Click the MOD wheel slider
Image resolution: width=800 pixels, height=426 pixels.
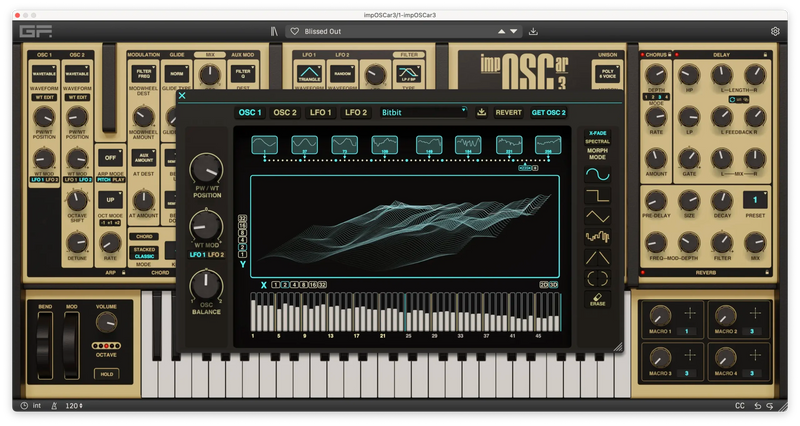click(x=69, y=346)
